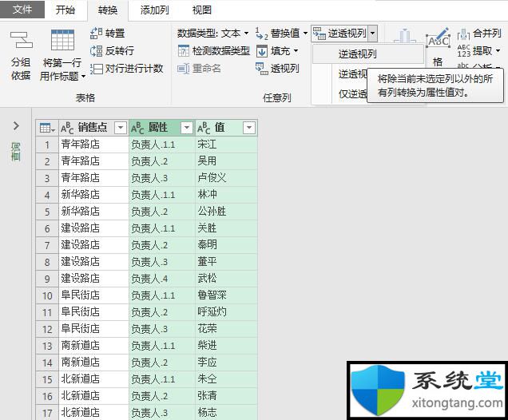Viewport: 508px width, 420px height.
Task: Select the 值 column header
Action: coord(220,128)
